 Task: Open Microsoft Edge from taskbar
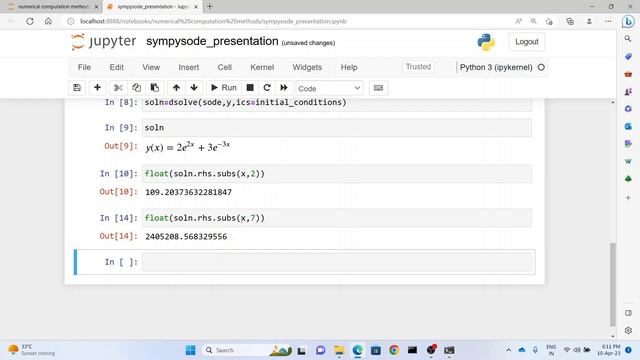click(x=358, y=350)
